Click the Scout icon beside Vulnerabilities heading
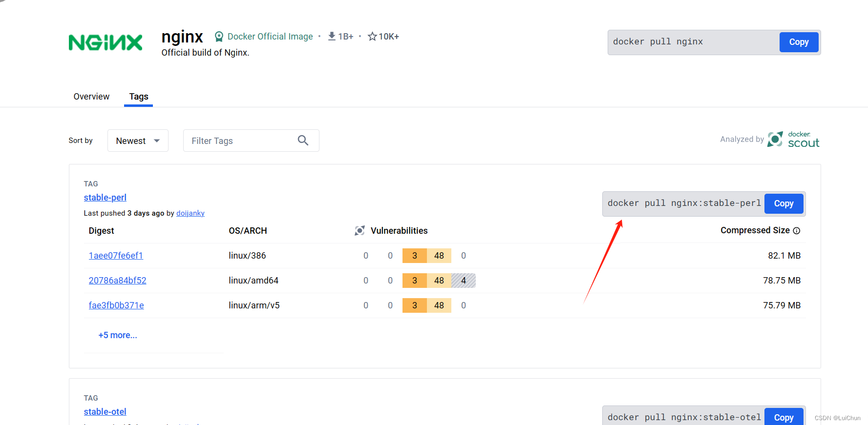The width and height of the screenshot is (868, 425). click(x=360, y=230)
